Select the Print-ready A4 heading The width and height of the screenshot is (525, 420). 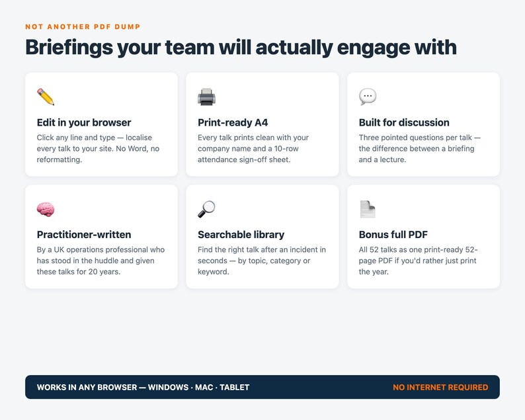[233, 122]
